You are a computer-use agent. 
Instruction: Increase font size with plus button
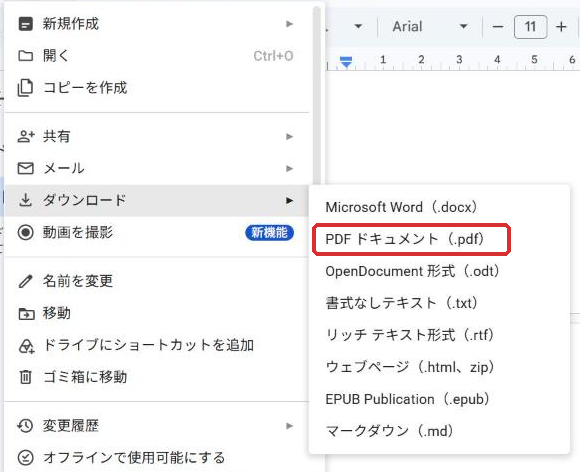click(x=561, y=27)
